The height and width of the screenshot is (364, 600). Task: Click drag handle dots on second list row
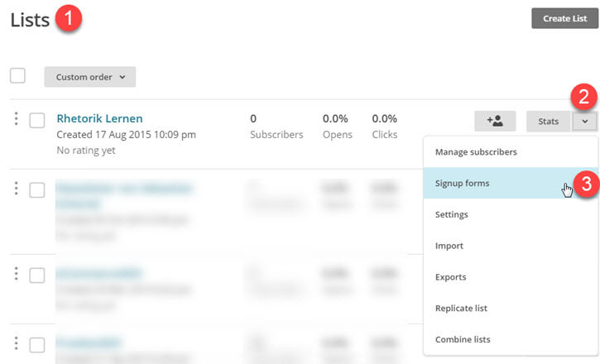16,189
